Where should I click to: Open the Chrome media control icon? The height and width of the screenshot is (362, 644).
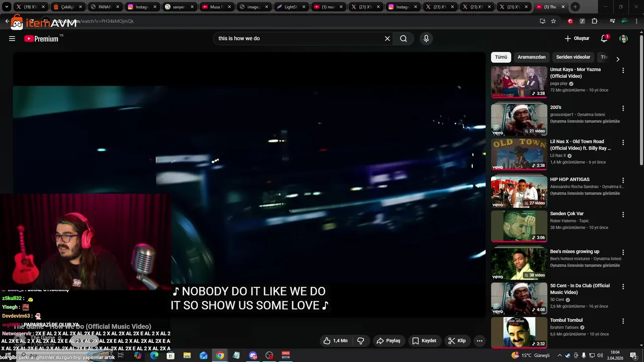click(x=612, y=21)
